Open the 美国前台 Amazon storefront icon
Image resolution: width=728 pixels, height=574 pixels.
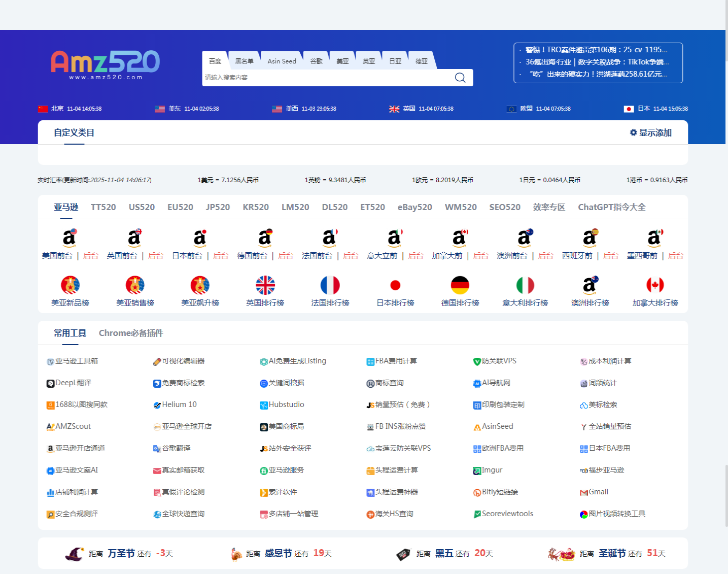coord(70,238)
